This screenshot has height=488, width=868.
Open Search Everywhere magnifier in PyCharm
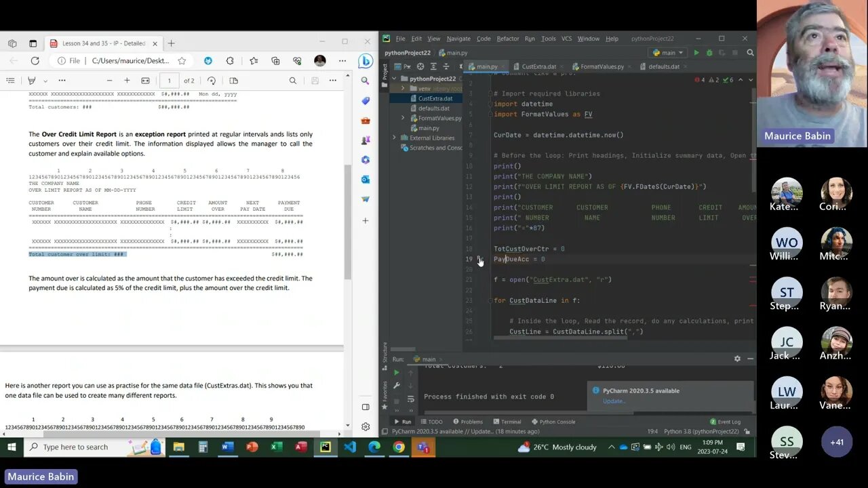pos(750,53)
